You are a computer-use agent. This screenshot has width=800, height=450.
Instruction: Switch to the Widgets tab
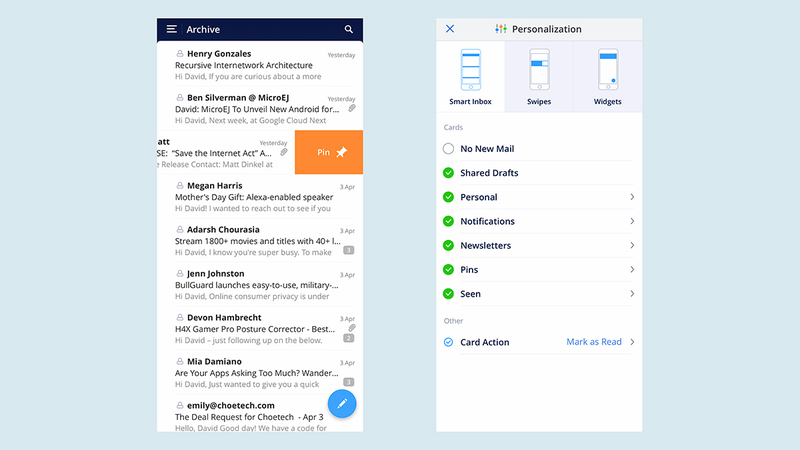click(608, 77)
